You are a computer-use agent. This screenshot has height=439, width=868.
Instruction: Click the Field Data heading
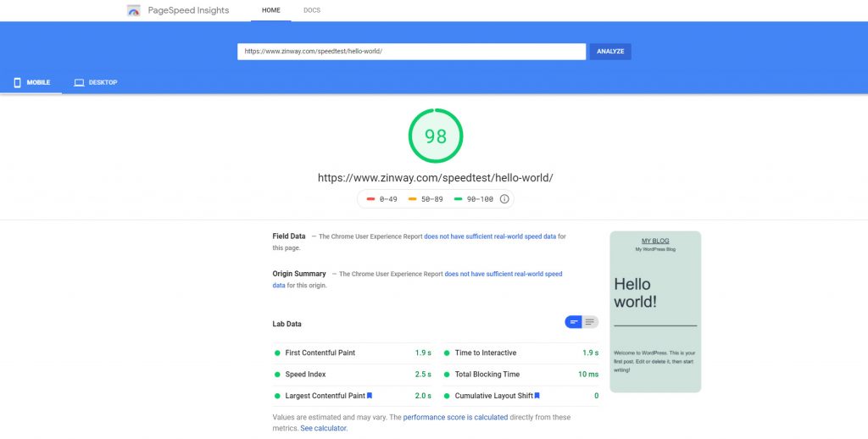(289, 236)
